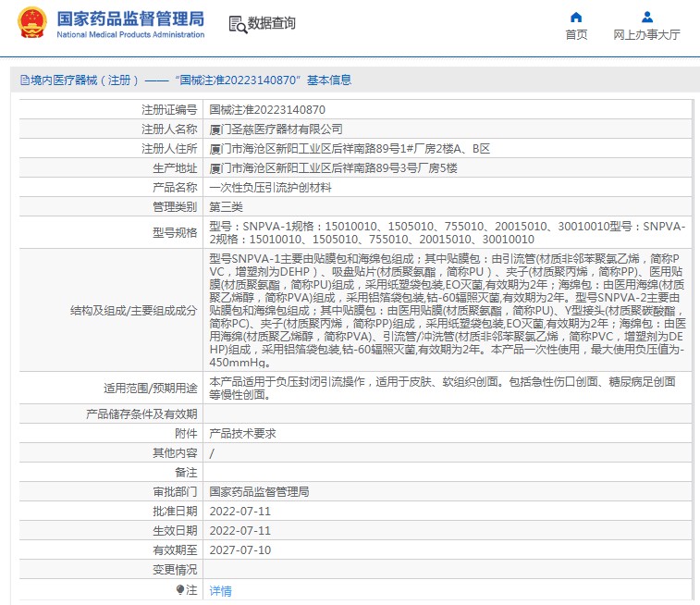Click the 结构及组成/主要组成成分 label
Viewport: 700px width, 605px height.
pos(133,311)
